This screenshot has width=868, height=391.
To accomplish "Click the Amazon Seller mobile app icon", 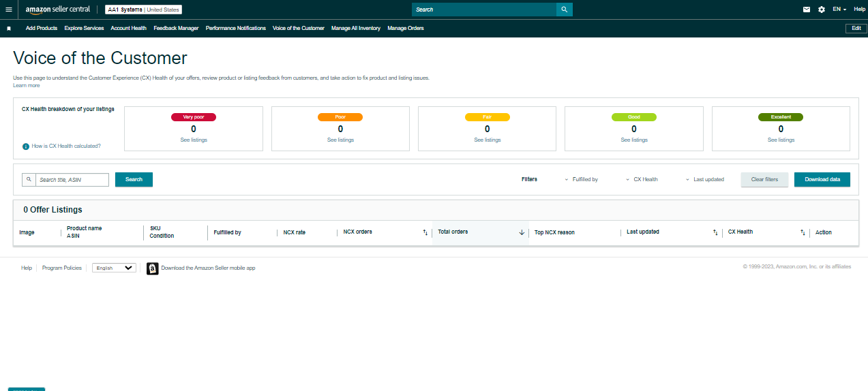I will point(153,268).
